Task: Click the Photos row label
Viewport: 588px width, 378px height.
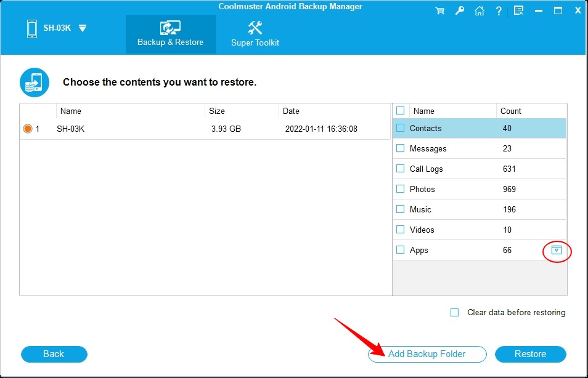Action: click(x=422, y=189)
